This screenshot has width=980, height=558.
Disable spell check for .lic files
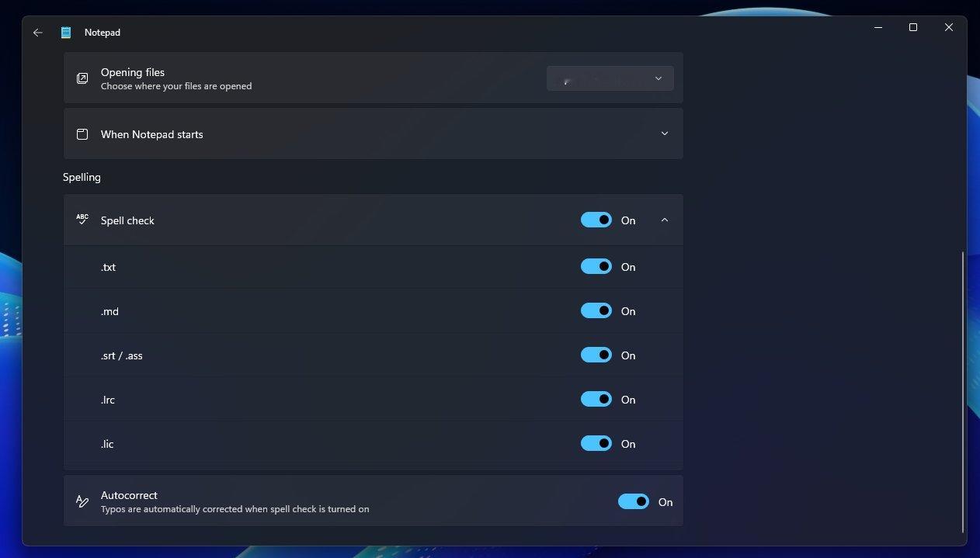point(596,444)
